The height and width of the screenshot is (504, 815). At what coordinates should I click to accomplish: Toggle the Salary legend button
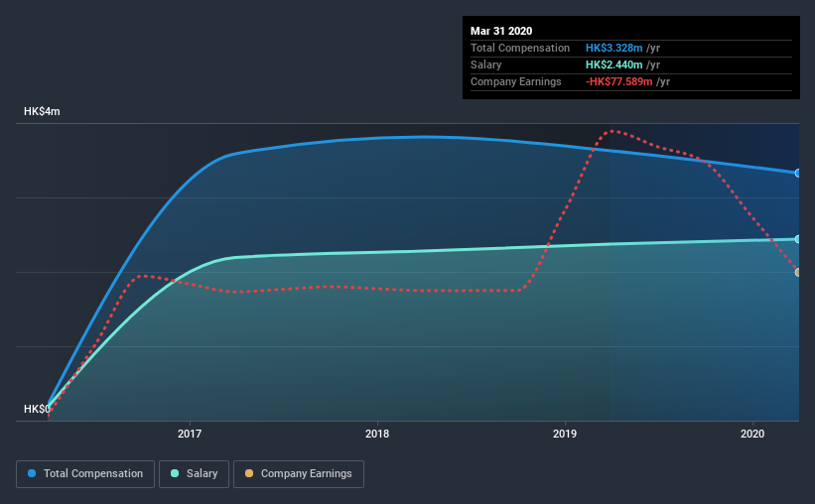coord(194,474)
